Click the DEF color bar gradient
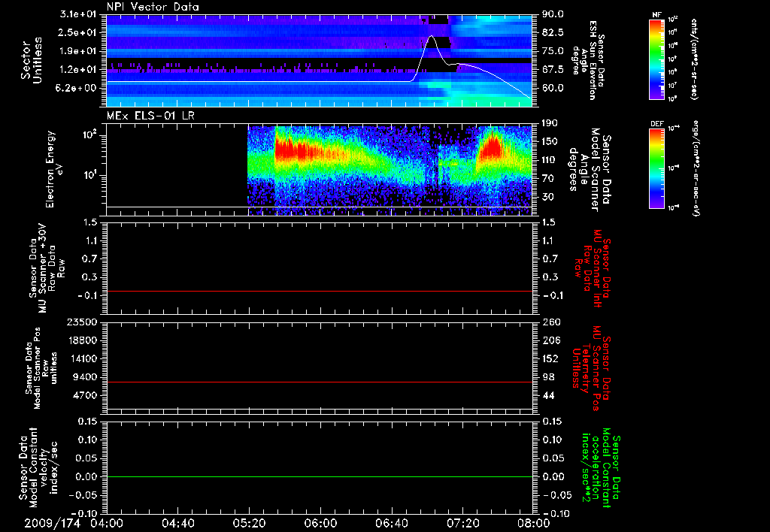 pyautogui.click(x=657, y=168)
